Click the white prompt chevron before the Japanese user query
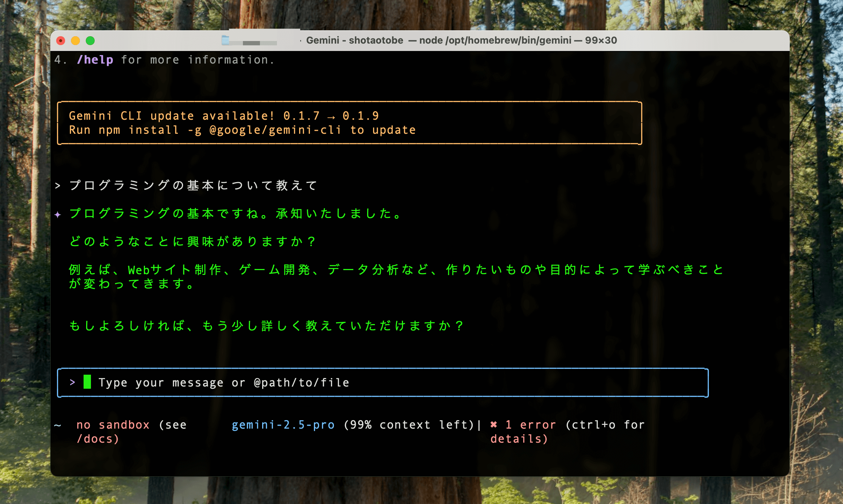This screenshot has height=504, width=843. (x=58, y=185)
